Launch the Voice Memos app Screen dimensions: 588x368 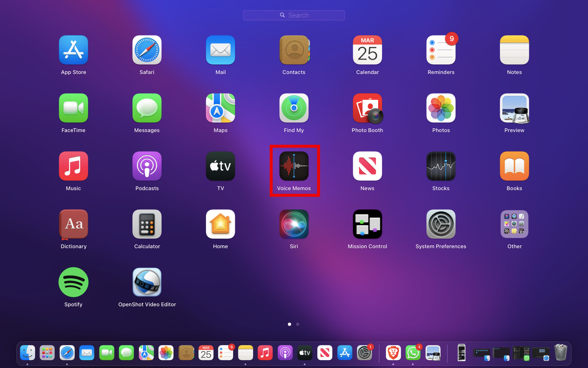point(294,166)
